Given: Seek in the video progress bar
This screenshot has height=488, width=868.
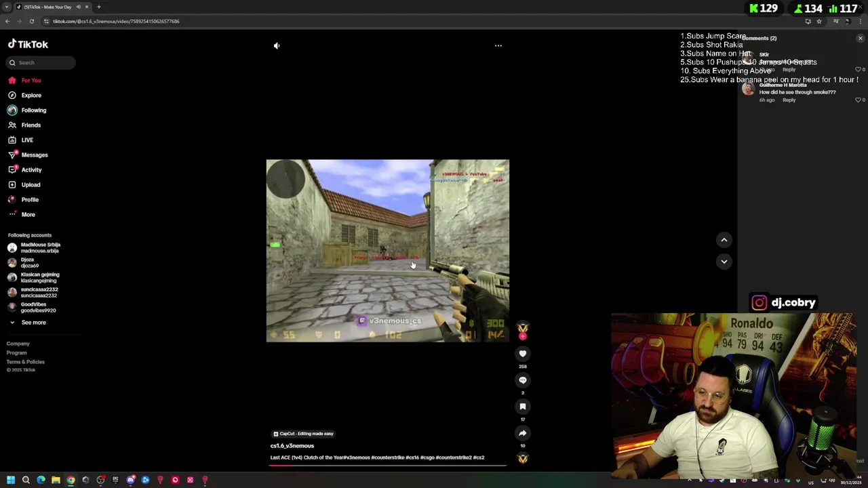Looking at the screenshot, I should coord(388,466).
